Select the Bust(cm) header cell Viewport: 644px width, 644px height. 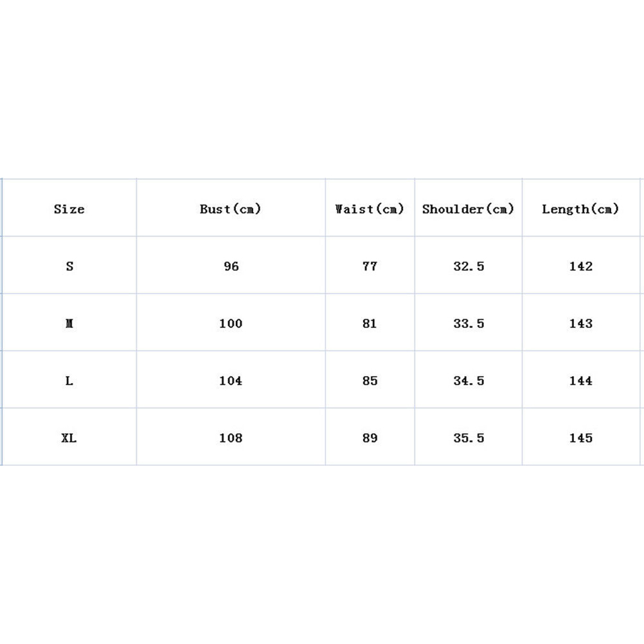tap(231, 209)
